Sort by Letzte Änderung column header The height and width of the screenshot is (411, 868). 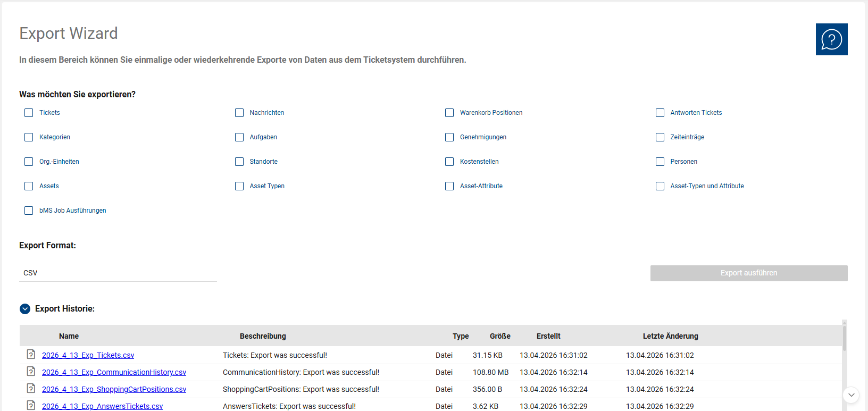pos(671,336)
